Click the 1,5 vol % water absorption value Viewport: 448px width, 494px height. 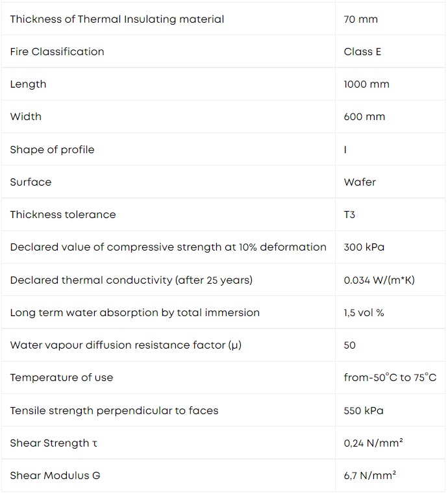364,312
